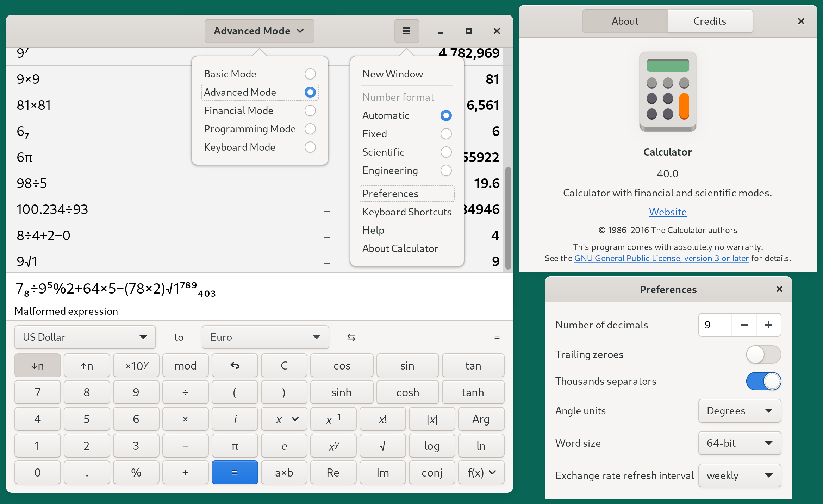823x504 pixels.
Task: Click the square root button
Action: (x=383, y=446)
